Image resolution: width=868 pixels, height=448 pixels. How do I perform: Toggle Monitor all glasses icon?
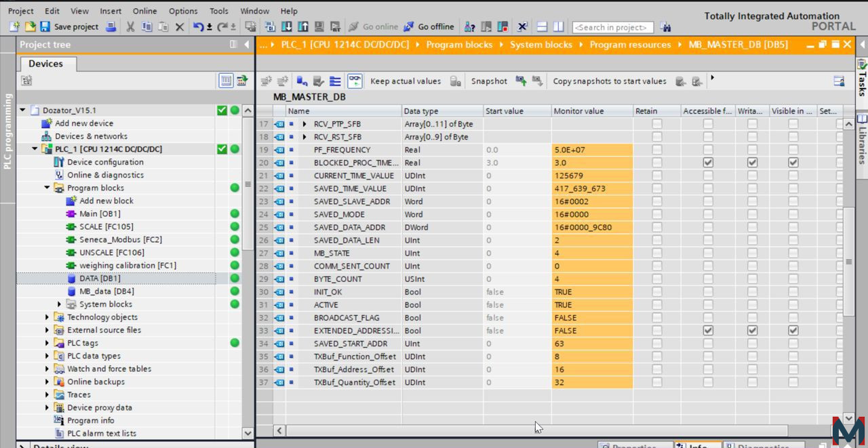pyautogui.click(x=355, y=81)
